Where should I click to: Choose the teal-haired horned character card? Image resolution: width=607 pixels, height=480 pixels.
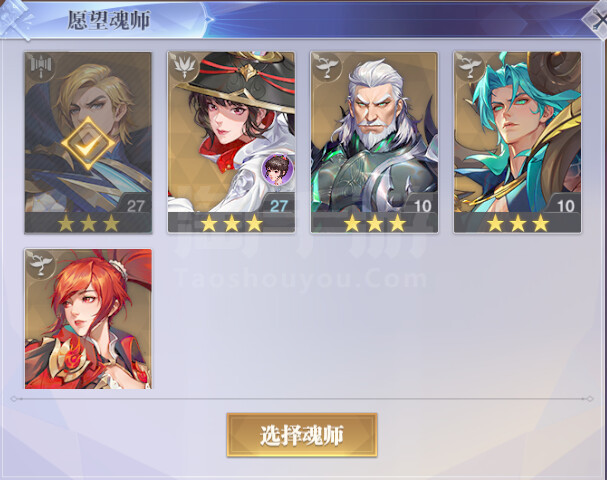pyautogui.click(x=518, y=142)
